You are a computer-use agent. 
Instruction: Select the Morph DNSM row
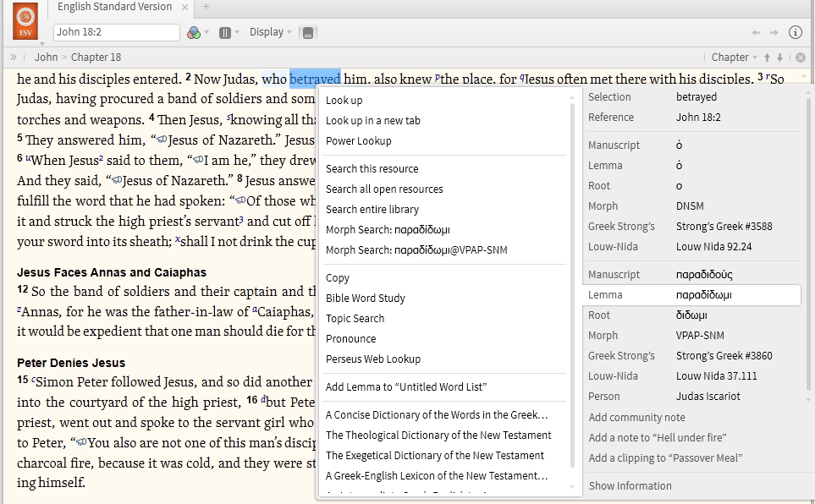coord(693,206)
